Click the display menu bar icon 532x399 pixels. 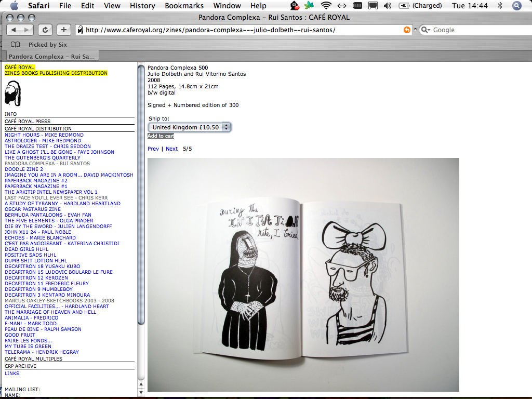click(x=373, y=5)
